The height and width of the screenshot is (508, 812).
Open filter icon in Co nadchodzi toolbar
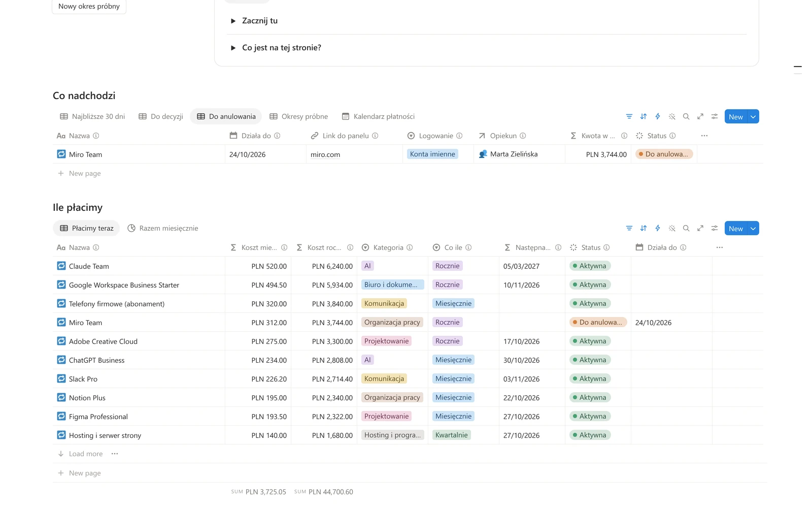tap(629, 116)
